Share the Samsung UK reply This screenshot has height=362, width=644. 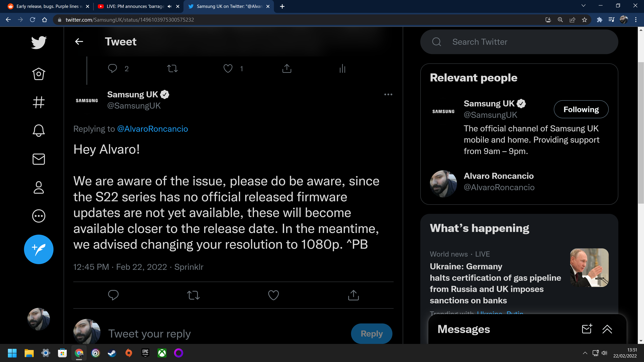click(x=354, y=295)
